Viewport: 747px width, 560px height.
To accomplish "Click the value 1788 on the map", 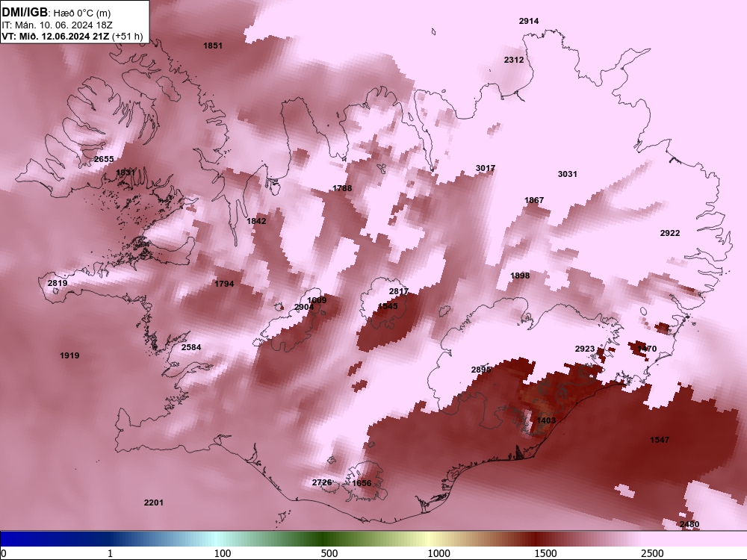I will 342,188.
